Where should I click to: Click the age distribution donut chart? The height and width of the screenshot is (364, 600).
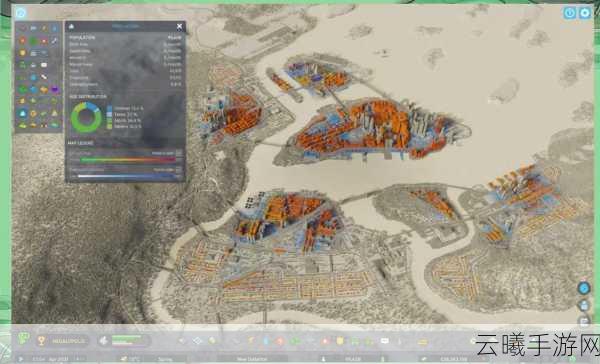86,117
